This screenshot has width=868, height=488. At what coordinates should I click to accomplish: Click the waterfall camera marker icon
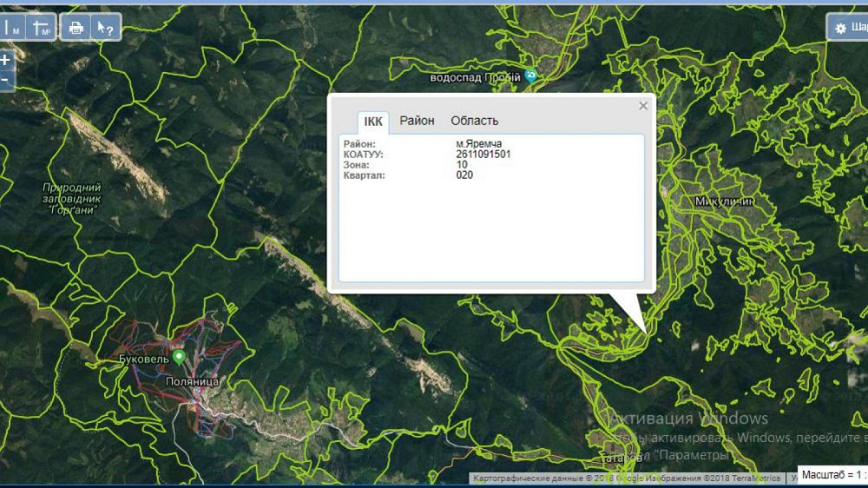click(x=531, y=76)
